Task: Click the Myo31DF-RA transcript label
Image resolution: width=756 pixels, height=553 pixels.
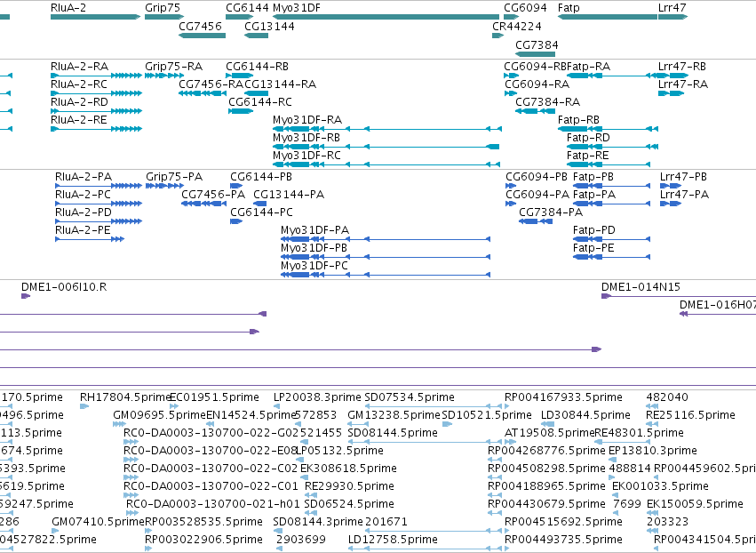Action: click(x=307, y=120)
